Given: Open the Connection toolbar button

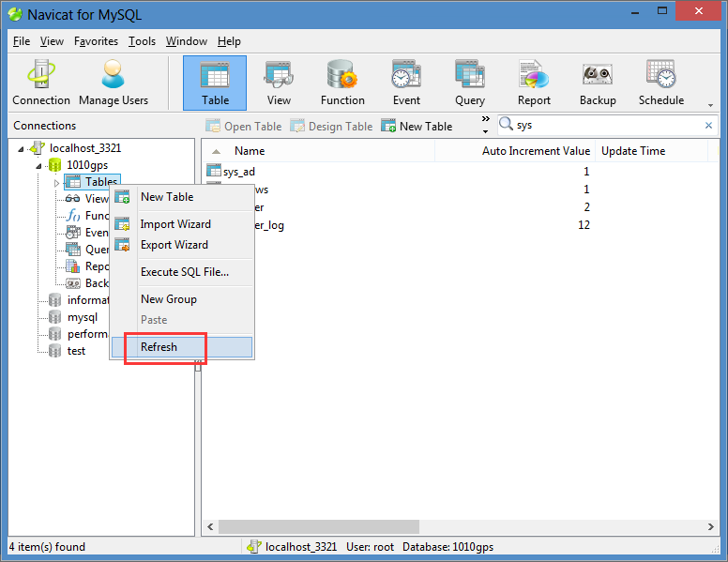Looking at the screenshot, I should [x=41, y=84].
